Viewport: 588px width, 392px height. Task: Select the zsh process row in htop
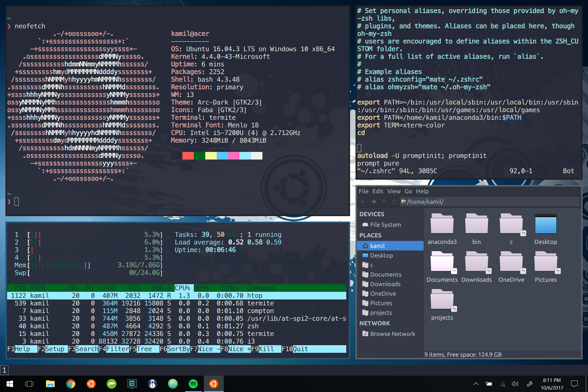(177, 326)
